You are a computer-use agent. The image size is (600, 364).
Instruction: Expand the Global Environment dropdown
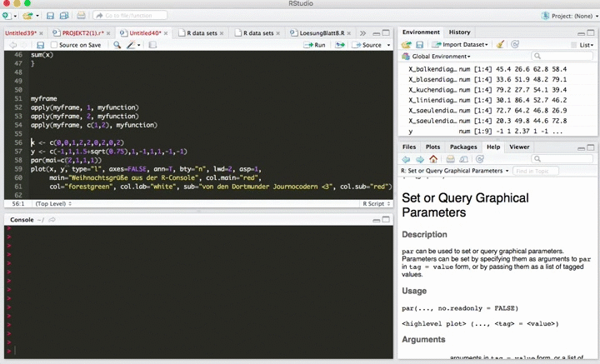(x=442, y=57)
